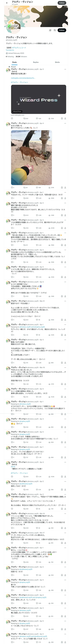Open the three-dot menu on deer post
This screenshot has width=72, height=644.
coord(65,123)
